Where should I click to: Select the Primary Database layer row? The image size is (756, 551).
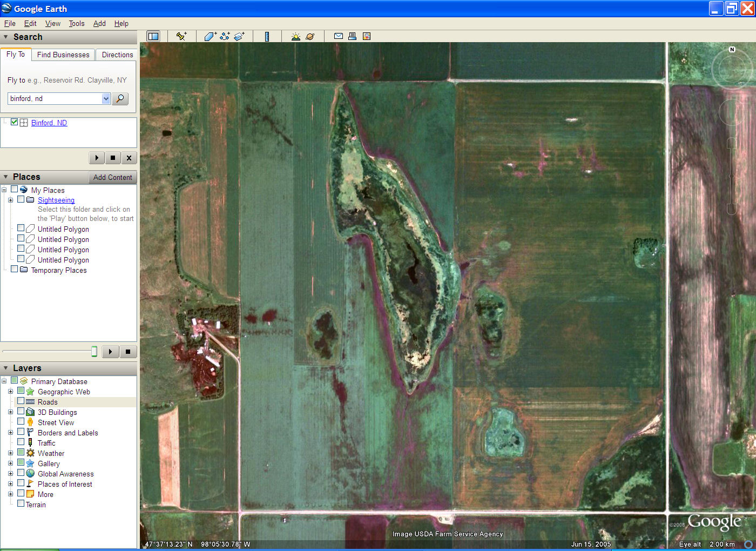pyautogui.click(x=59, y=381)
